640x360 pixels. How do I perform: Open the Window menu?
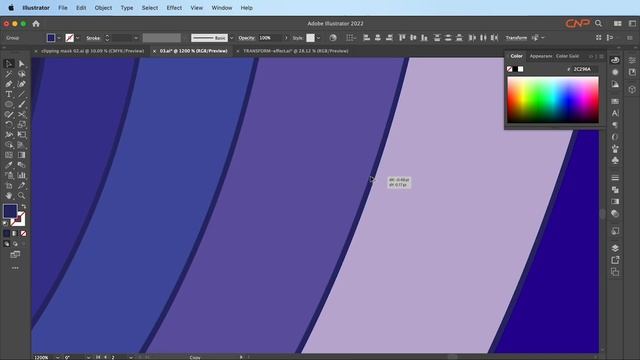point(222,8)
